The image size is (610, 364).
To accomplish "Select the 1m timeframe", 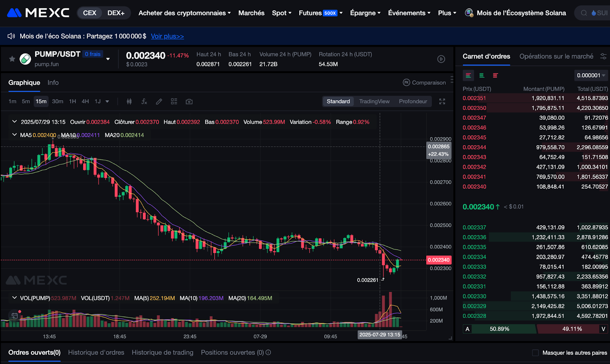I will pos(13,101).
